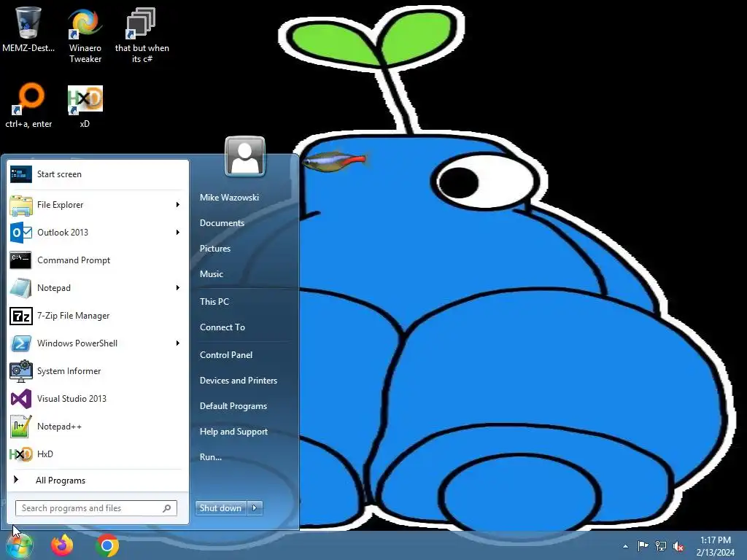The width and height of the screenshot is (747, 560).
Task: Open Mike Wazowski user folder
Action: [229, 197]
